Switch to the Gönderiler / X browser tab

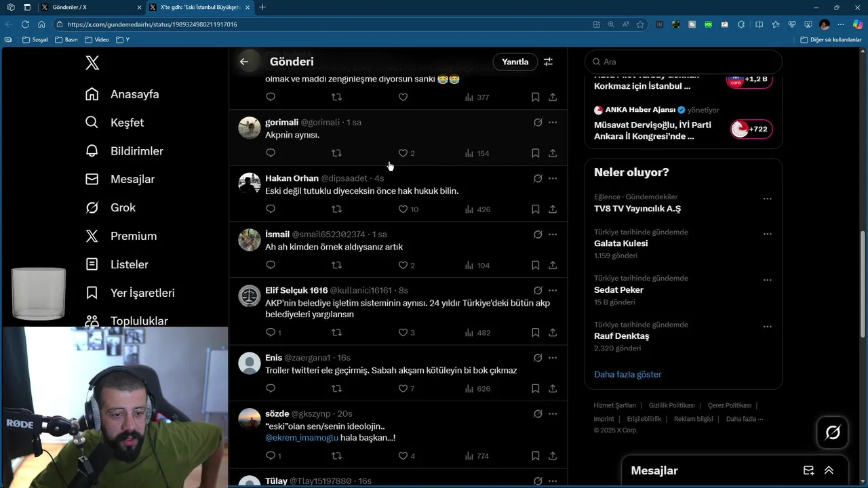91,7
